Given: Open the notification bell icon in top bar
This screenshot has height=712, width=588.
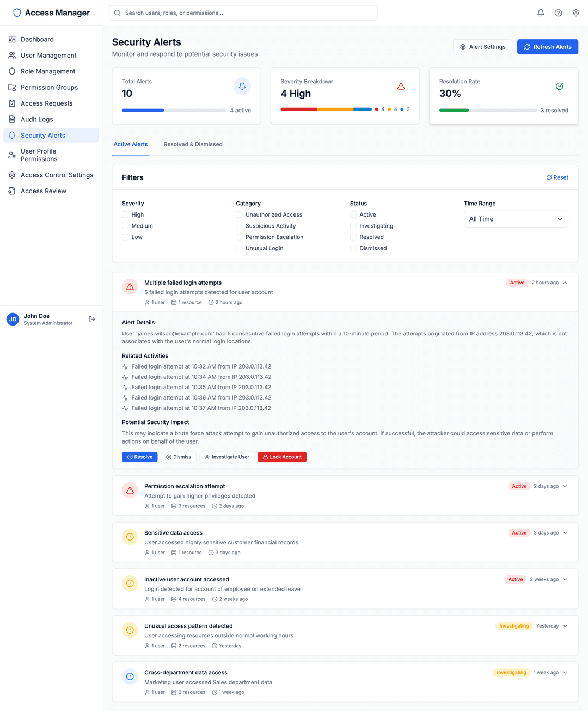Looking at the screenshot, I should (x=540, y=13).
